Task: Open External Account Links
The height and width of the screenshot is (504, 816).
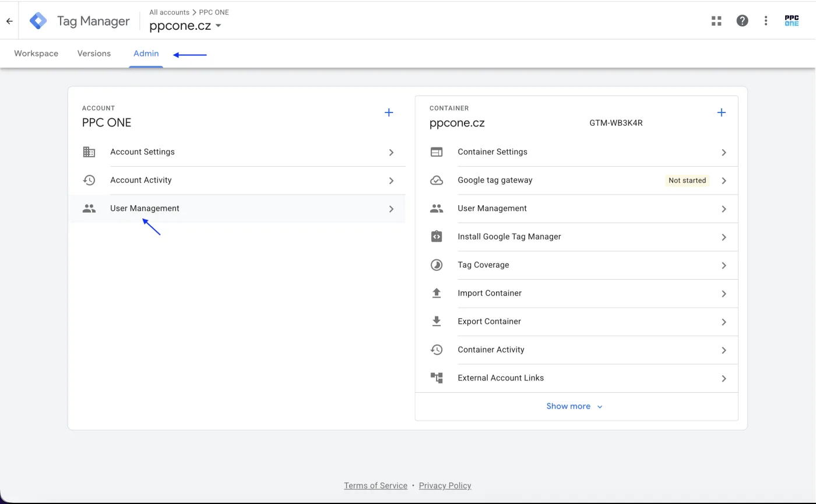Action: pos(577,378)
